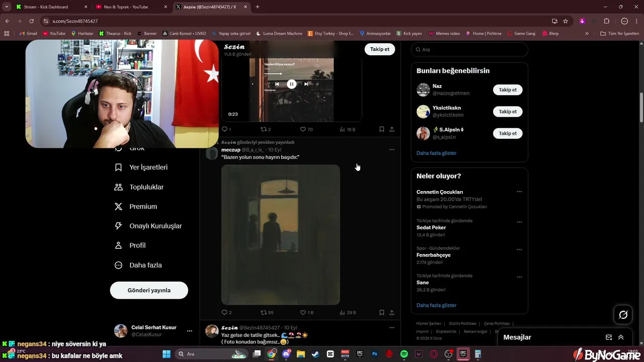Open a new browser tab
The image size is (644, 362).
click(x=258, y=7)
